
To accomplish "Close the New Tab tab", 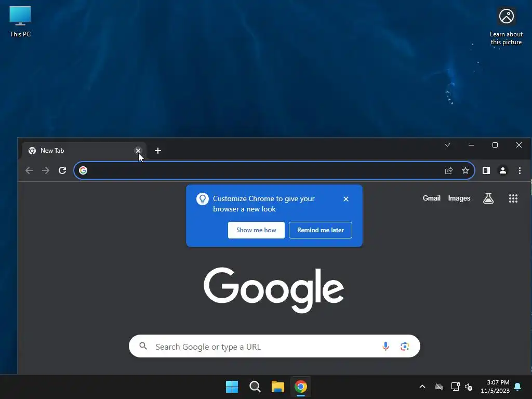I will coord(138,150).
